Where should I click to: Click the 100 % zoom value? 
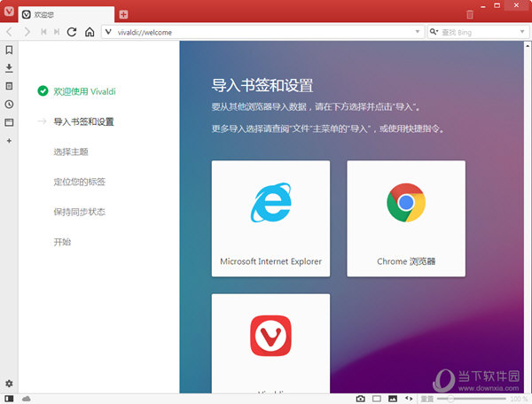(519, 399)
